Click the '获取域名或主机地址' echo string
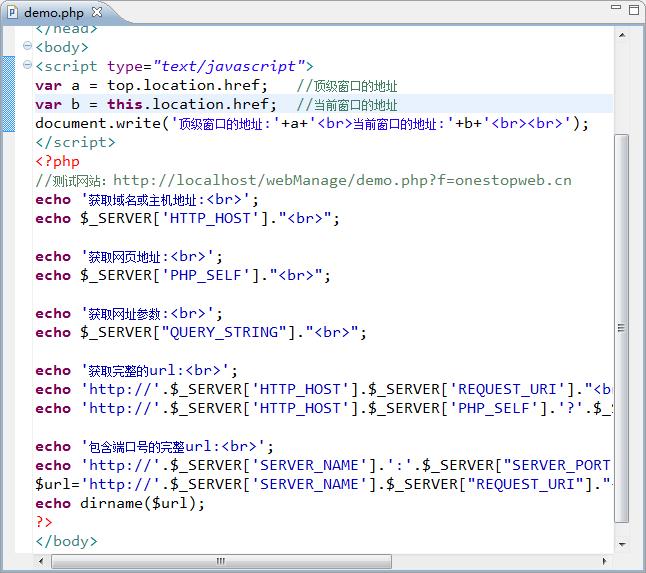Image resolution: width=646 pixels, height=573 pixels. pos(165,200)
